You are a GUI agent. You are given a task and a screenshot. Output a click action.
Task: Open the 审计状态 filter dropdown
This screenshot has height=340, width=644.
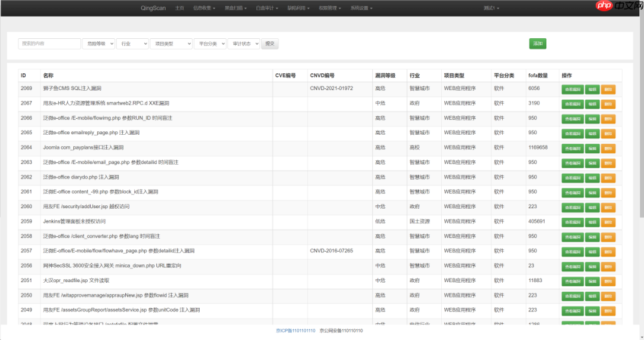click(x=244, y=44)
